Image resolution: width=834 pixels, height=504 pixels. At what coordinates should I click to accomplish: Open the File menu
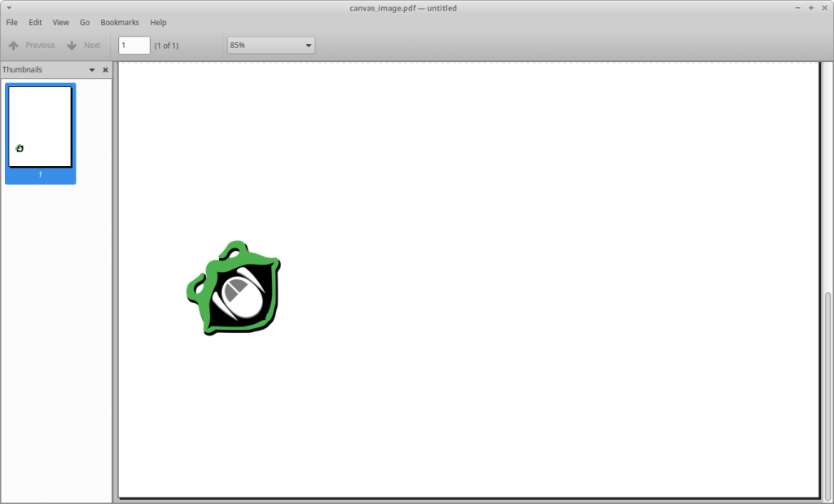tap(11, 22)
